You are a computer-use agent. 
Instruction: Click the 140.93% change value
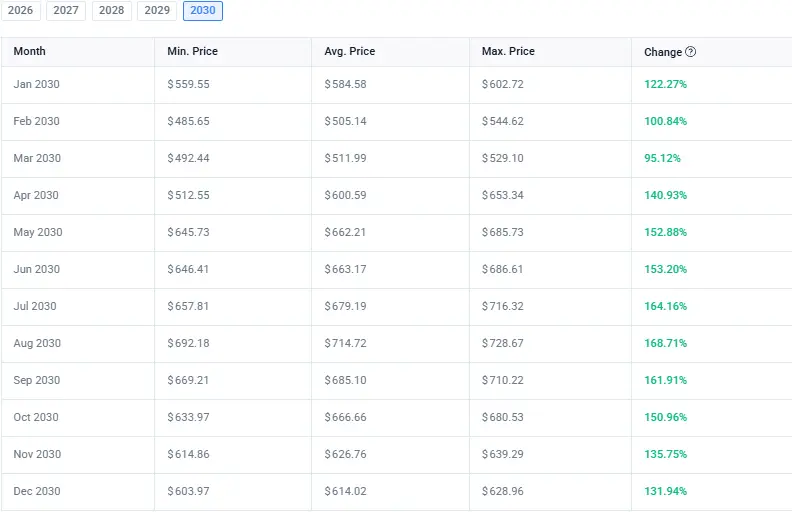(x=665, y=195)
